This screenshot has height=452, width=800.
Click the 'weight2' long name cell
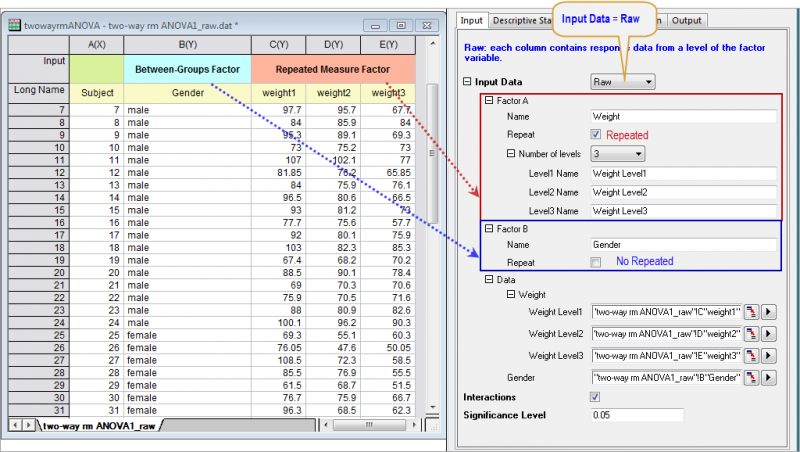pos(333,93)
